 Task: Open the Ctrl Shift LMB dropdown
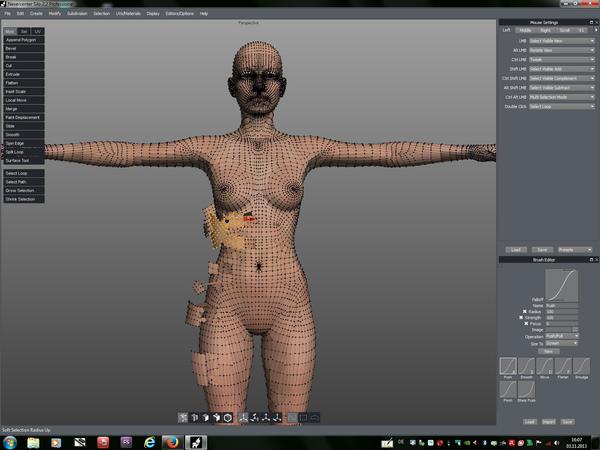(562, 78)
